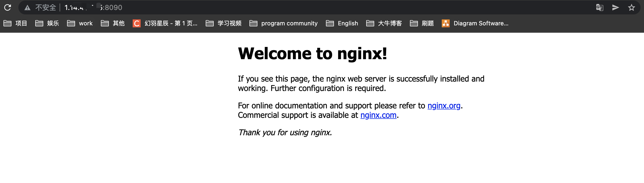The width and height of the screenshot is (644, 183).
Task: Open the 幻羽星辰 bookmark
Action: click(x=165, y=23)
